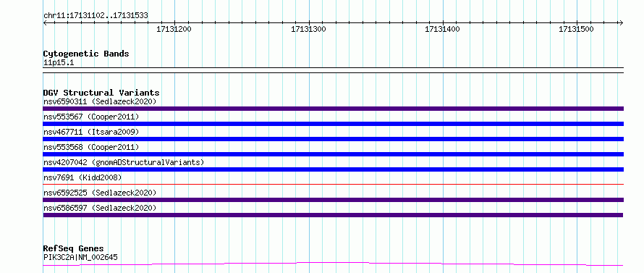The image size is (644, 273).
Task: Click the nsv553568 (Cooper2011) label
Action: pyautogui.click(x=91, y=147)
